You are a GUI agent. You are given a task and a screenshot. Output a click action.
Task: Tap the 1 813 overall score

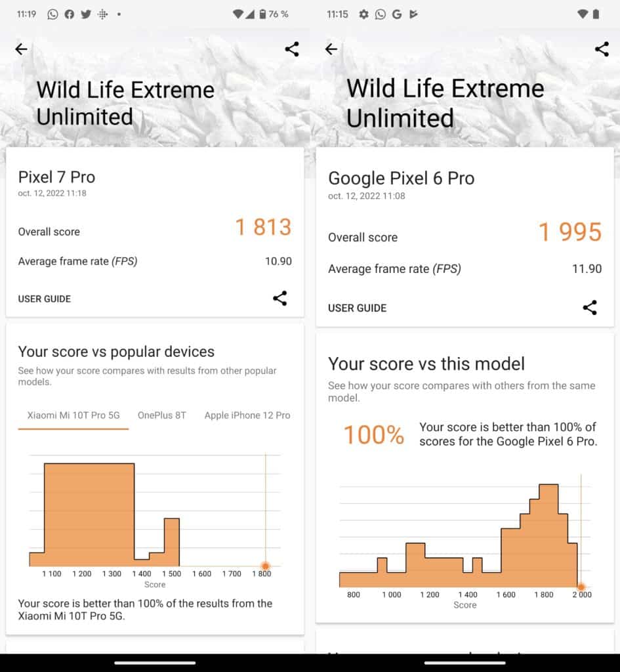(x=264, y=227)
